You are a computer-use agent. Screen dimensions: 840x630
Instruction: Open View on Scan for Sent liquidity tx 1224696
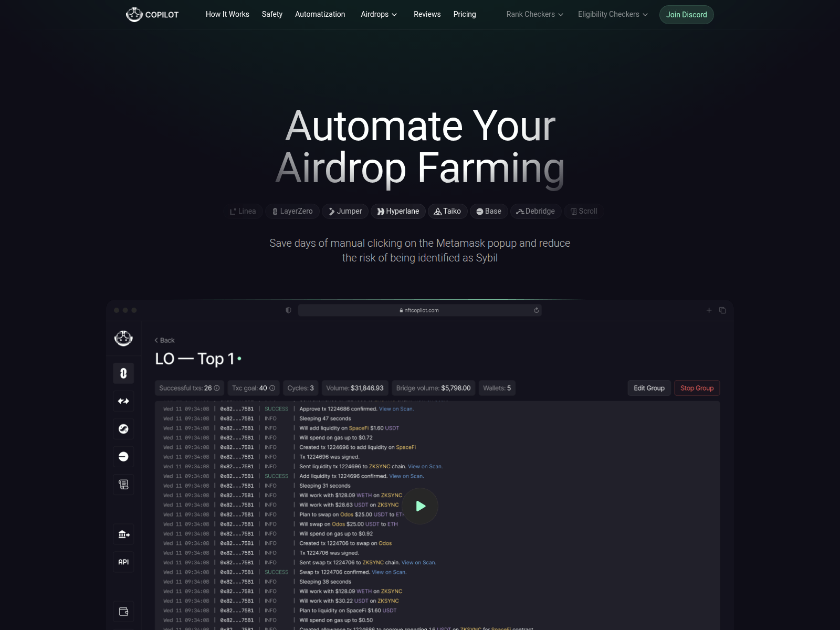click(x=425, y=466)
